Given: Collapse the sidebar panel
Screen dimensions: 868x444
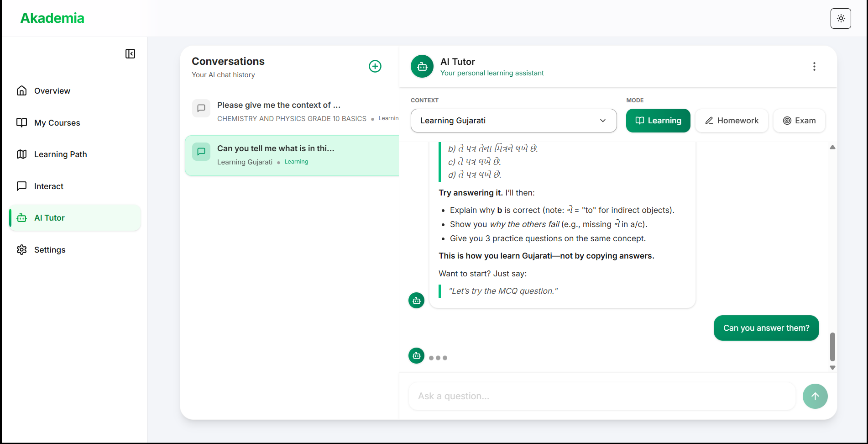Looking at the screenshot, I should [130, 54].
